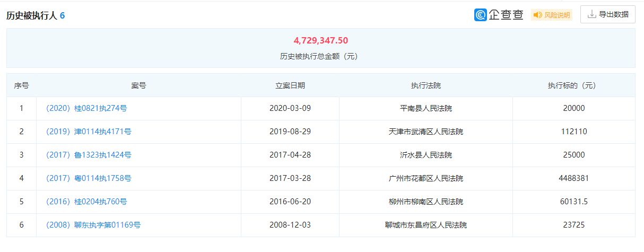Open case (2008)聊东执字第01169号
Viewport: 644px width, 252px height.
[92, 225]
